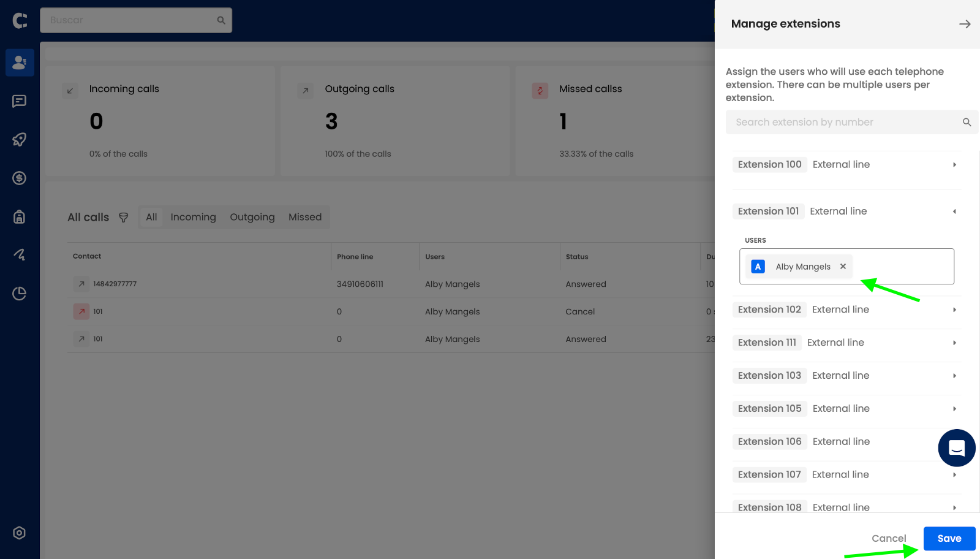The width and height of the screenshot is (980, 559).
Task: Click the pie chart reports icon
Action: click(x=20, y=294)
